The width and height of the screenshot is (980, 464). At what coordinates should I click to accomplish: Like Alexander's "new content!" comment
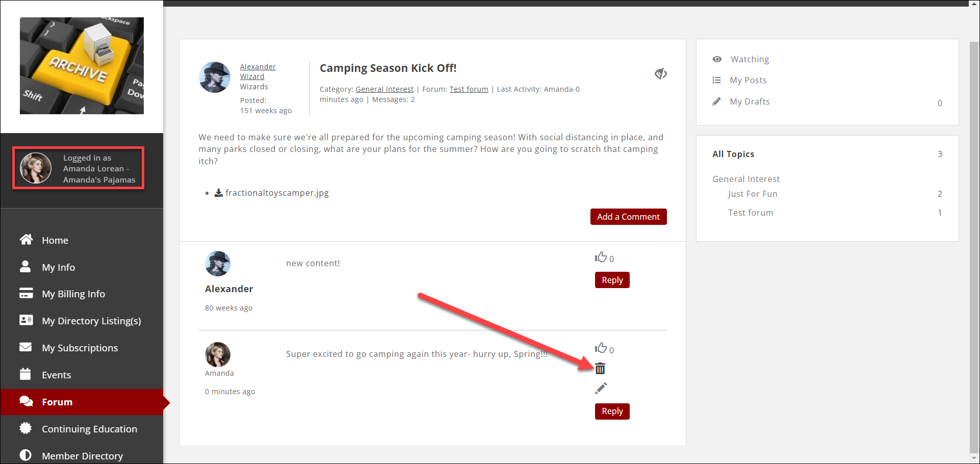601,257
